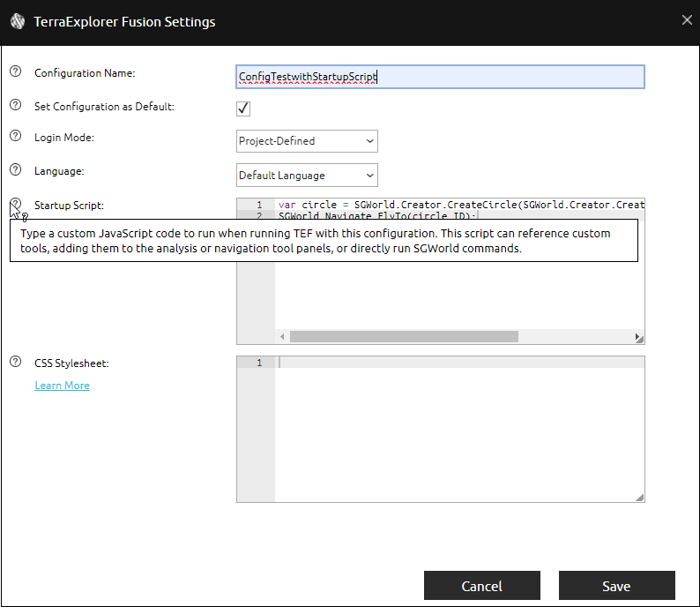Click the Startup Script horizontal scrollbar thumb

coord(404,337)
